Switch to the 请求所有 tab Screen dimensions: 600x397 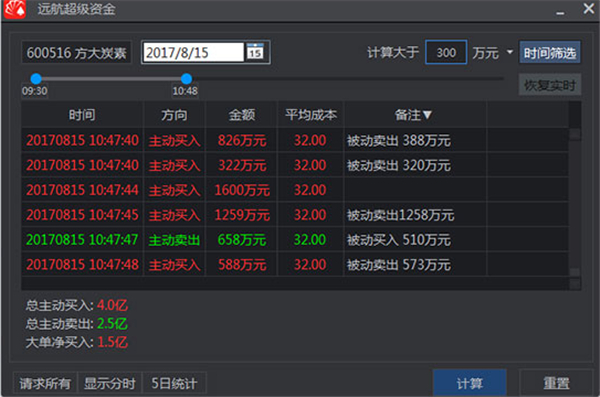[x=45, y=383]
